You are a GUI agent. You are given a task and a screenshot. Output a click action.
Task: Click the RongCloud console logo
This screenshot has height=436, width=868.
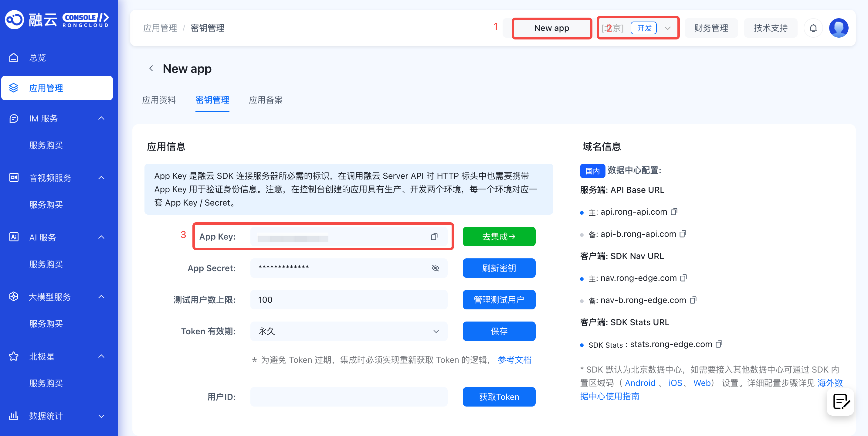[x=57, y=19]
